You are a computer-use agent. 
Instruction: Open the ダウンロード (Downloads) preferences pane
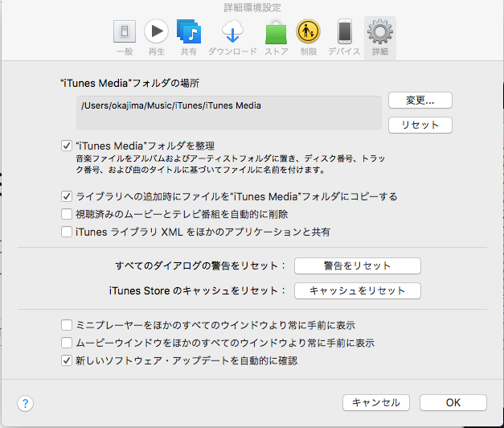pyautogui.click(x=232, y=37)
